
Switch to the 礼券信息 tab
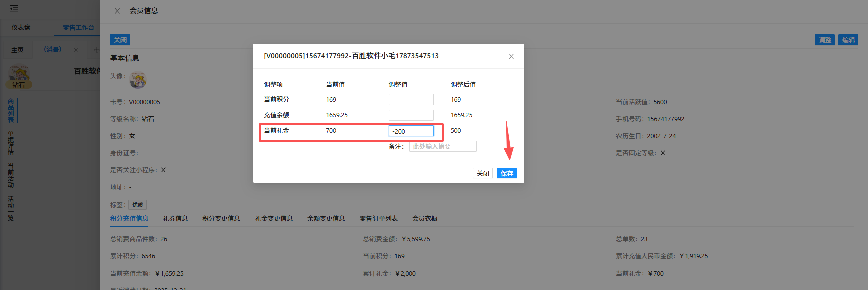coord(175,218)
